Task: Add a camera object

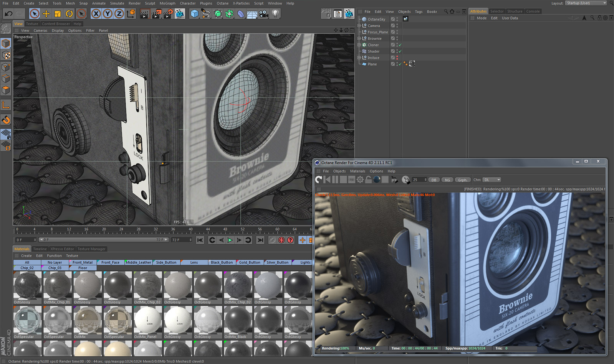Action: click(x=264, y=14)
